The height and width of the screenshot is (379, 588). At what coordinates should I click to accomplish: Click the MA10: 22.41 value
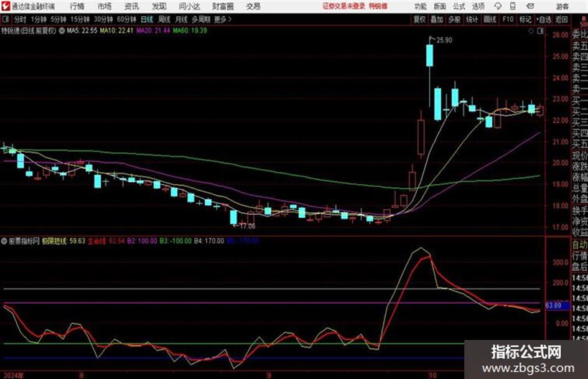pos(116,30)
